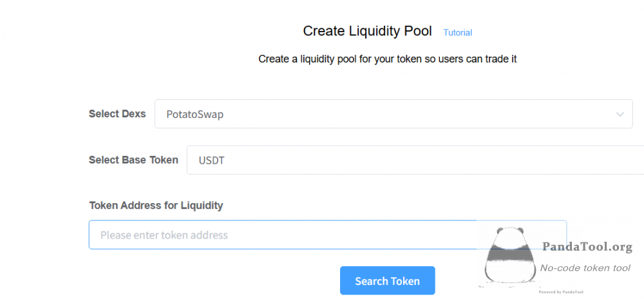The height and width of the screenshot is (303, 644).
Task: Click the 'Please enter token address' placeholder
Action: pyautogui.click(x=164, y=235)
